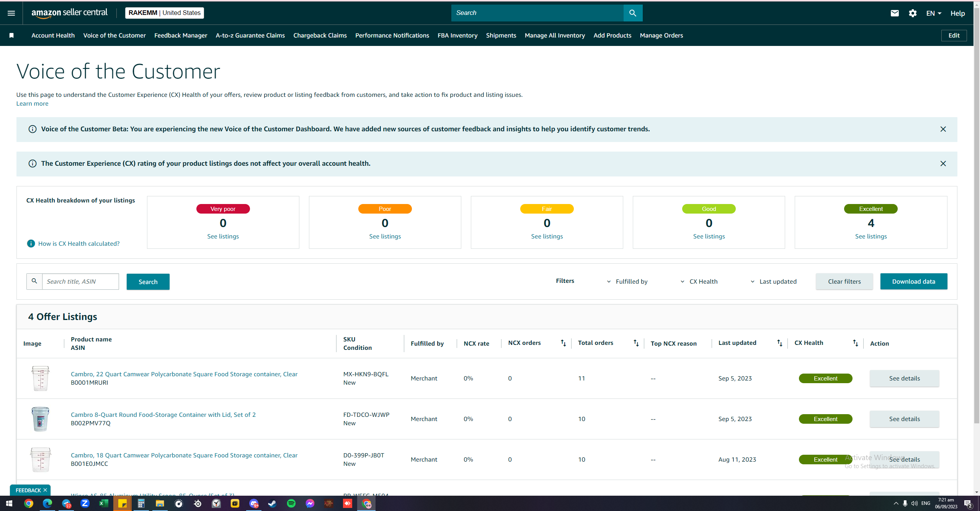Click the FEEDBACK tab label
This screenshot has width=980, height=511.
coord(28,490)
